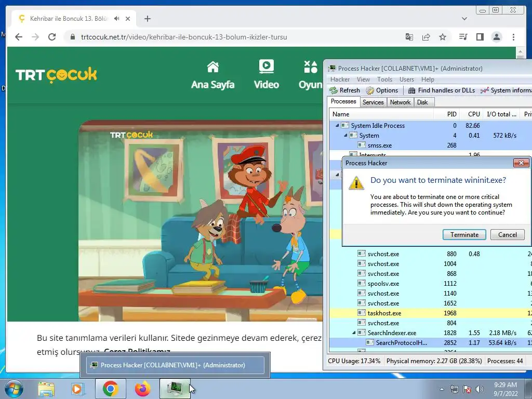Click the translate page icon in the address bar
This screenshot has height=399, width=532.
[409, 37]
